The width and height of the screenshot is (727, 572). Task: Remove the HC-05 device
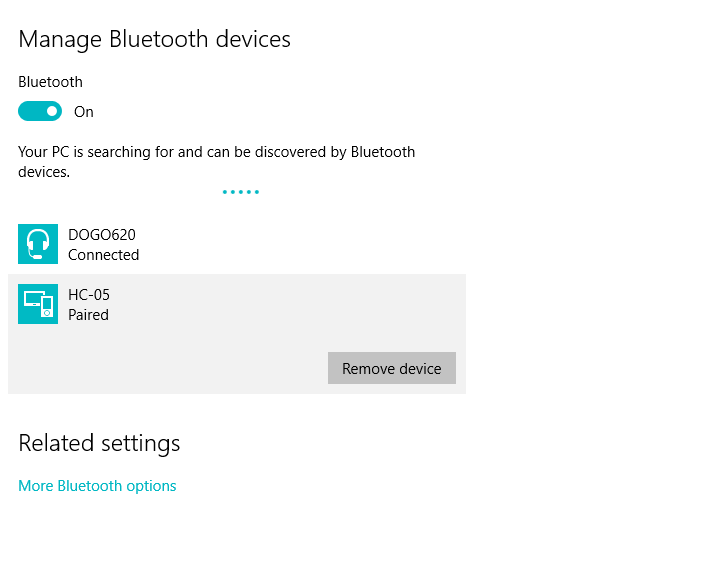tap(392, 368)
